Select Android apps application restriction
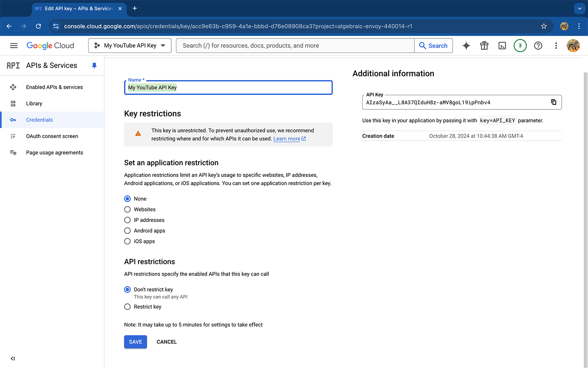The width and height of the screenshot is (588, 368). pyautogui.click(x=127, y=231)
